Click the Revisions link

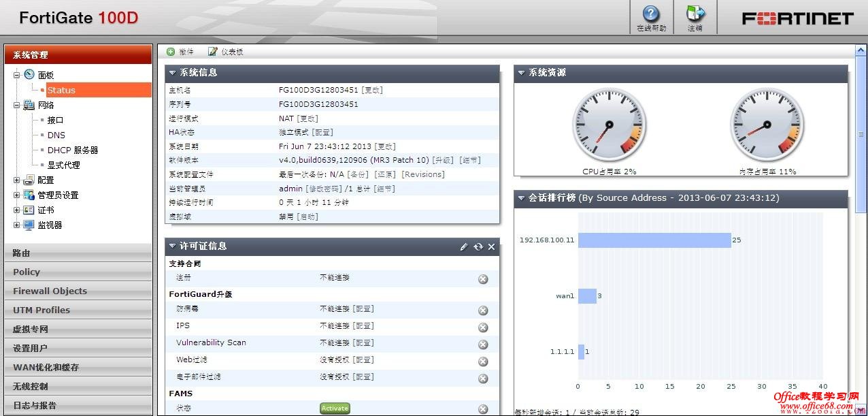[x=422, y=174]
